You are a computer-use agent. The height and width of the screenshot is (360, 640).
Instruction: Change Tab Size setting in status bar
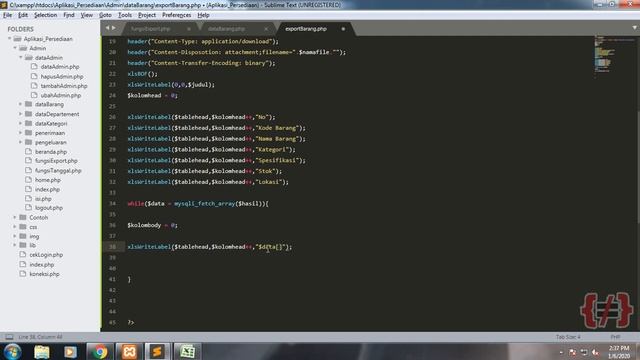pyautogui.click(x=568, y=337)
